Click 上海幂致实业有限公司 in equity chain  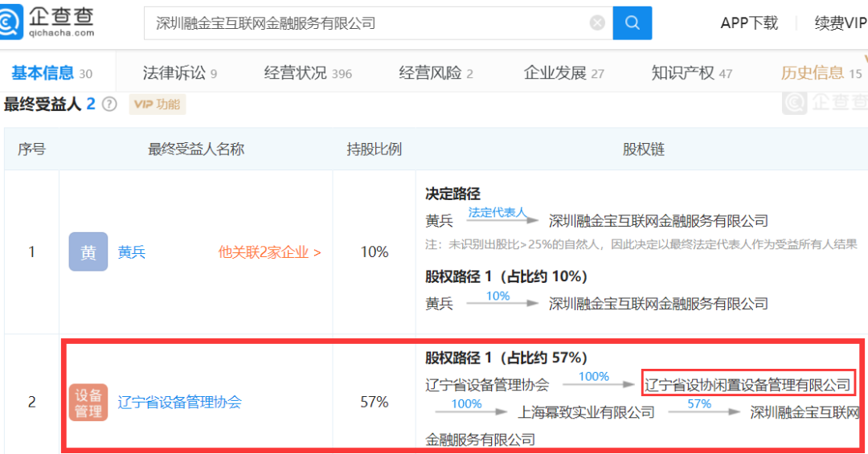click(x=586, y=412)
